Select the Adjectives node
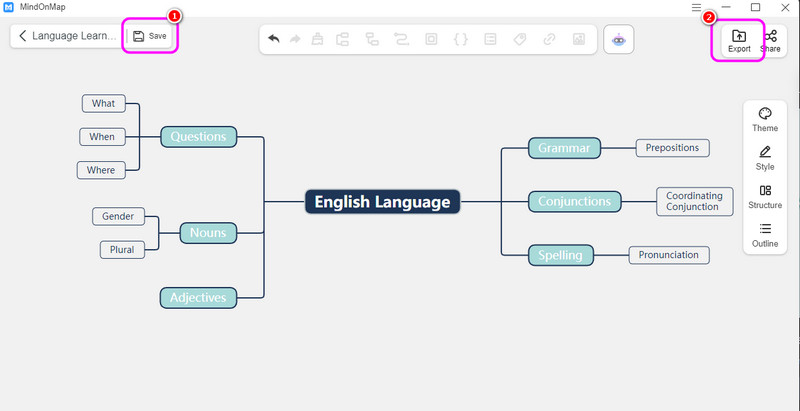Screen dimensions: 800x411 [x=198, y=298]
